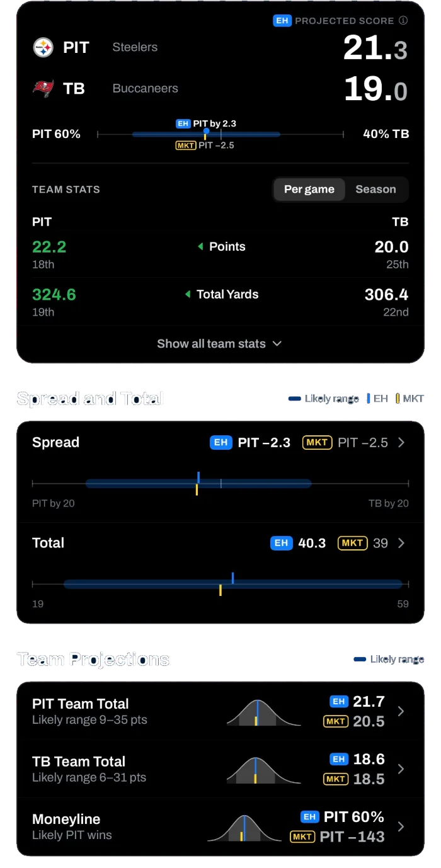This screenshot has width=441, height=868.
Task: Click the Moneyline distribution curve graphic
Action: (x=244, y=828)
